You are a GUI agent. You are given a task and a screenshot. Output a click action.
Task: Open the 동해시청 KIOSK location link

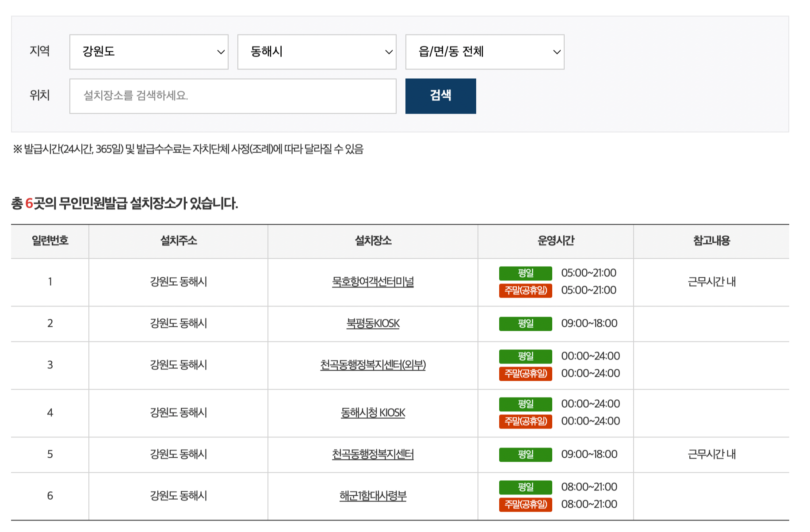pyautogui.click(x=372, y=413)
